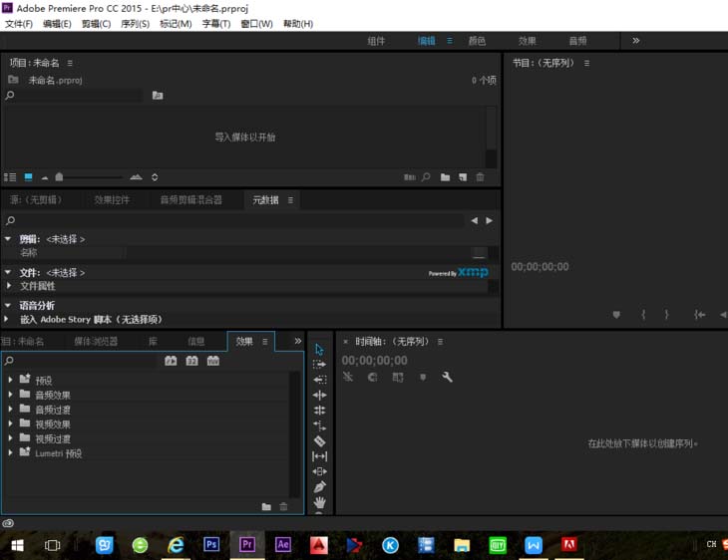Click the timeline add marker icon

coord(423,377)
